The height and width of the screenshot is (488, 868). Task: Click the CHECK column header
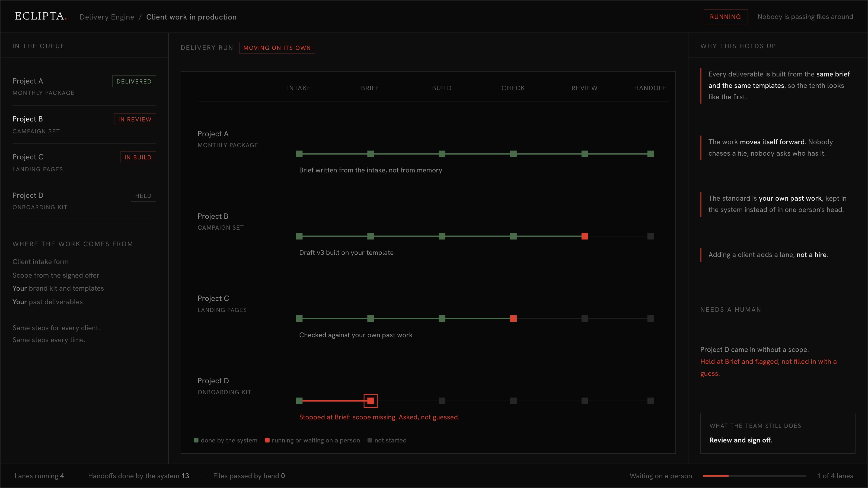(513, 88)
